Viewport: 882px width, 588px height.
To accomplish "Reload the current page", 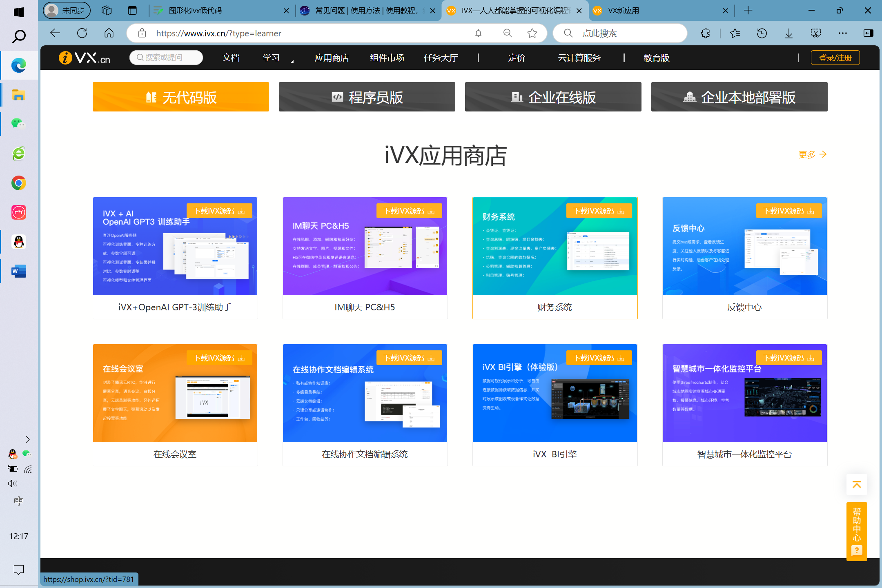I will [x=82, y=33].
